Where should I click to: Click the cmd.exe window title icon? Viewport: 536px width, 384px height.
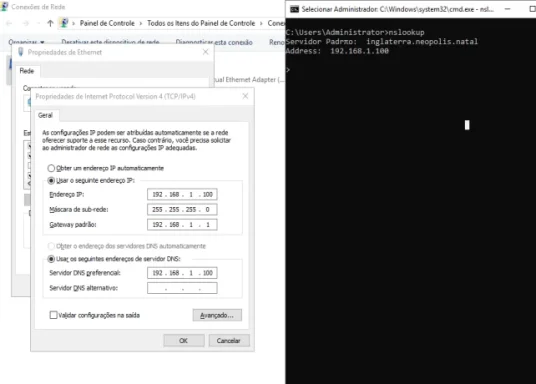click(294, 9)
